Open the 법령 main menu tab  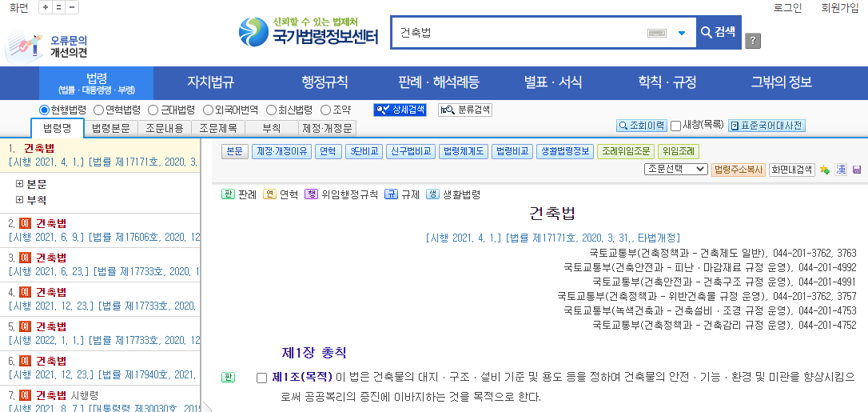97,82
